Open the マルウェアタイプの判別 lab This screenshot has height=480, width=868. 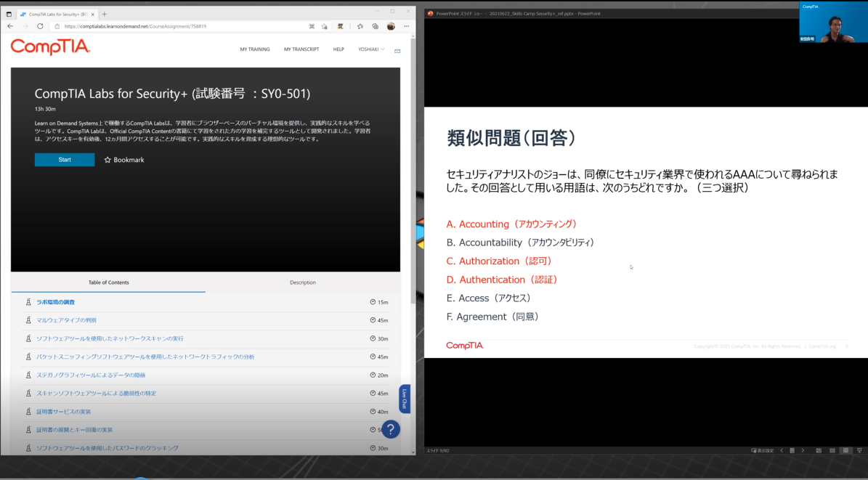pos(66,320)
